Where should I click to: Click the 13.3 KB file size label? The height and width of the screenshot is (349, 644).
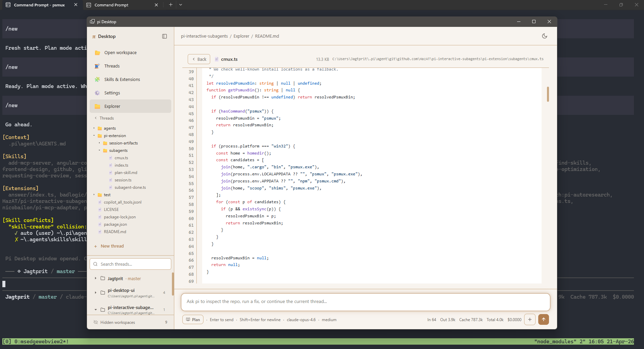click(322, 59)
